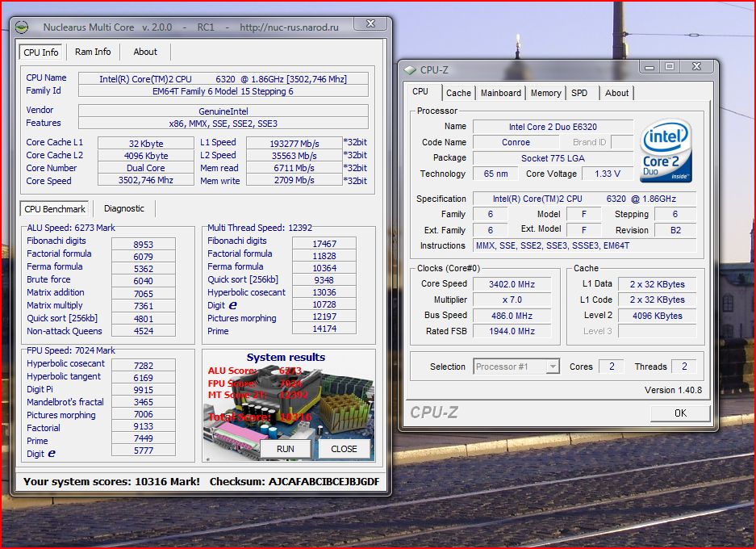Click the CPU-Z title bar icon
The height and width of the screenshot is (549, 756).
pyautogui.click(x=410, y=70)
